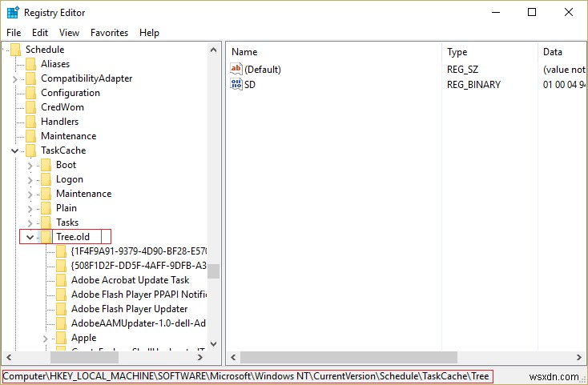
Task: Click the {1F4F9A91-9379 key folder icon
Action: 61,251
